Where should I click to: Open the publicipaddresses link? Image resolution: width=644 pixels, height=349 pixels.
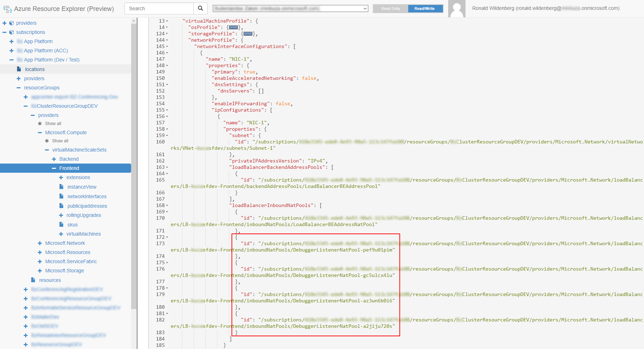87,206
